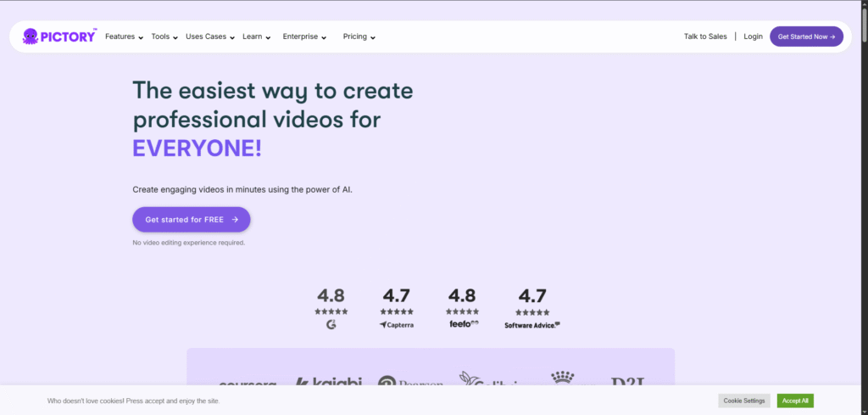868x415 pixels.
Task: Expand the Tools dropdown menu
Action: [x=164, y=36]
